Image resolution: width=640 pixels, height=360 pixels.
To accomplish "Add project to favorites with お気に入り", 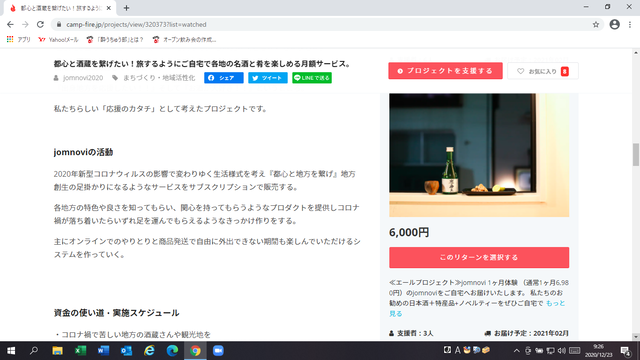I will 543,71.
